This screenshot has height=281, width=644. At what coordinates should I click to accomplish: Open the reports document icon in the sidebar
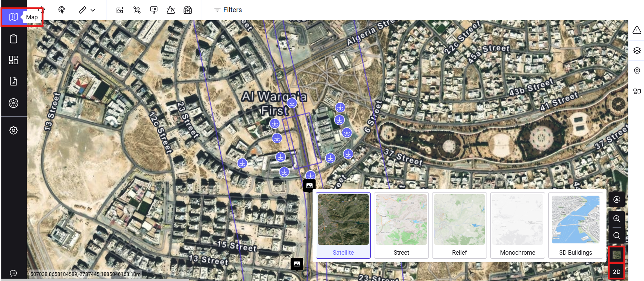(x=14, y=81)
